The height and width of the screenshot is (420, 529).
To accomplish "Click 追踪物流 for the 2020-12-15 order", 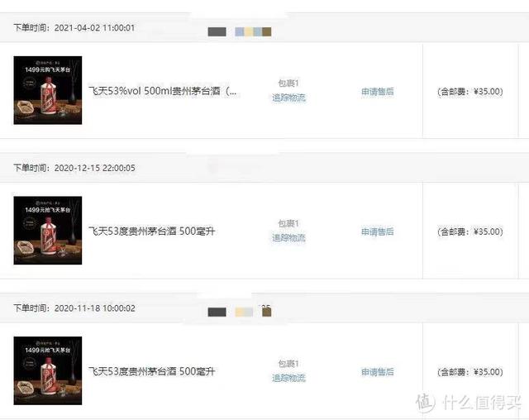I will pyautogui.click(x=288, y=238).
